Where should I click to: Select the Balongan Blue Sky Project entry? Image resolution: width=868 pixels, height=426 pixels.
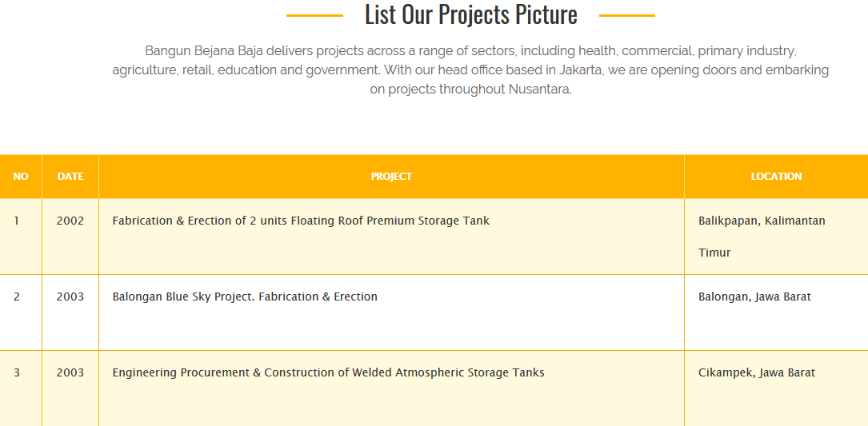tap(245, 297)
